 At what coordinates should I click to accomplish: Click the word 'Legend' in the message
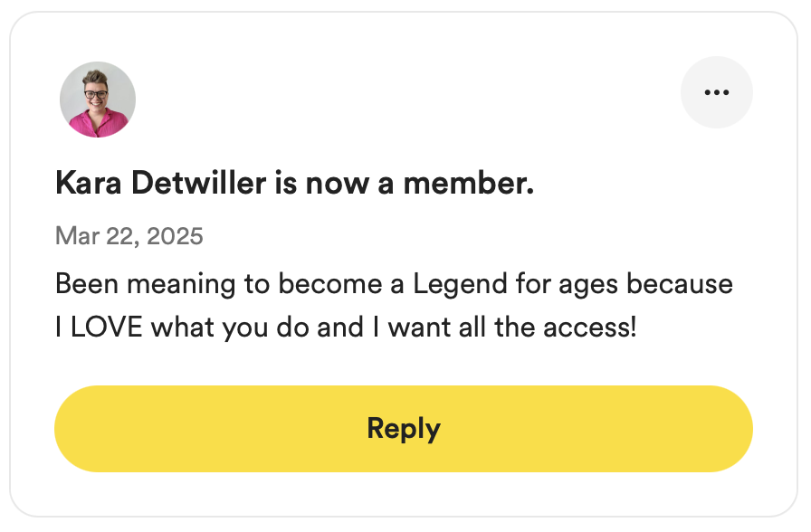(460, 285)
